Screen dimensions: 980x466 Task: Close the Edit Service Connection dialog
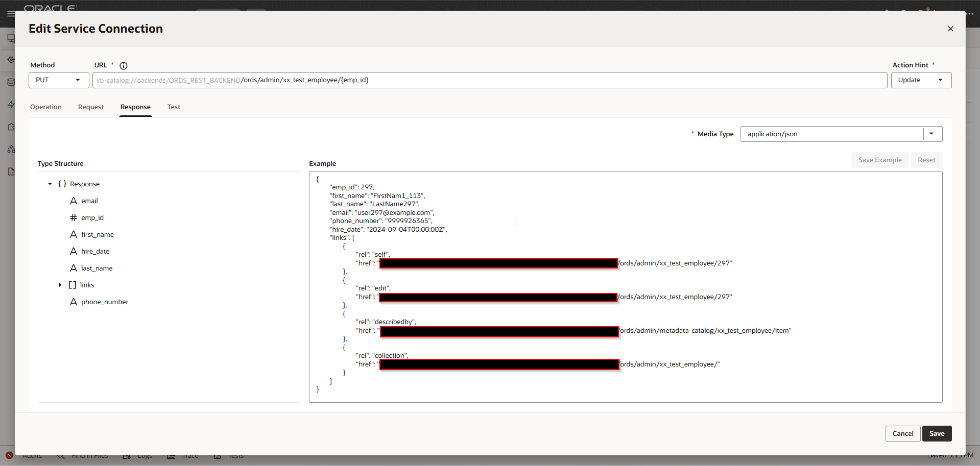(950, 29)
